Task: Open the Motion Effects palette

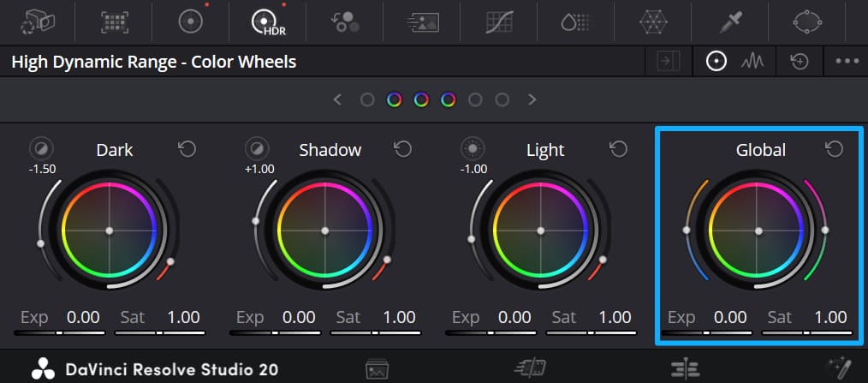Action: tap(422, 22)
